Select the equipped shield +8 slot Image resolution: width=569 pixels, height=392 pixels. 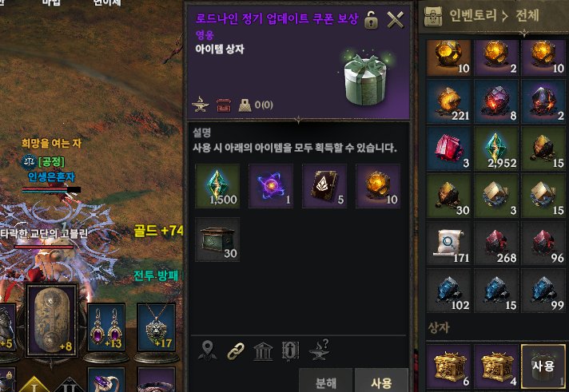51,320
